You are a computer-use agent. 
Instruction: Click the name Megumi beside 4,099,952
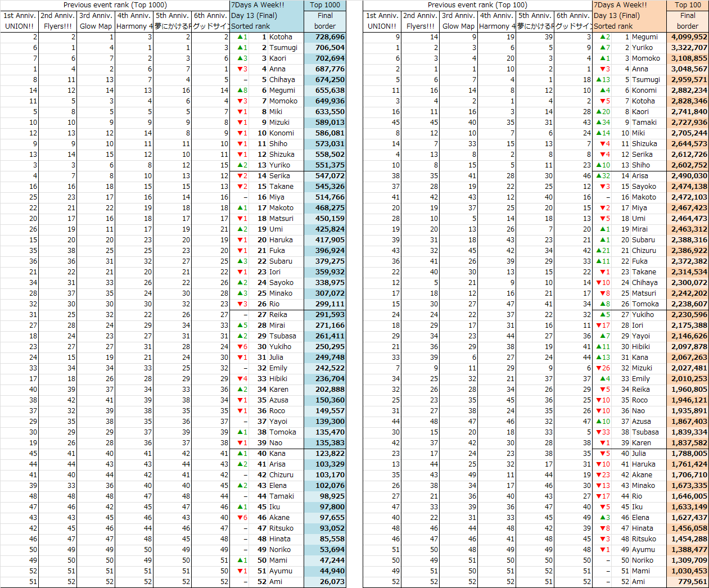point(644,37)
